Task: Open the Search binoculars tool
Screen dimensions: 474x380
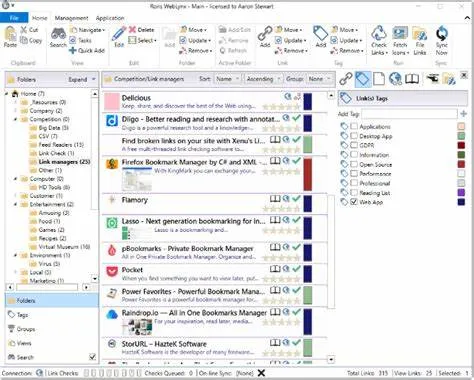Action: pyautogui.click(x=58, y=34)
